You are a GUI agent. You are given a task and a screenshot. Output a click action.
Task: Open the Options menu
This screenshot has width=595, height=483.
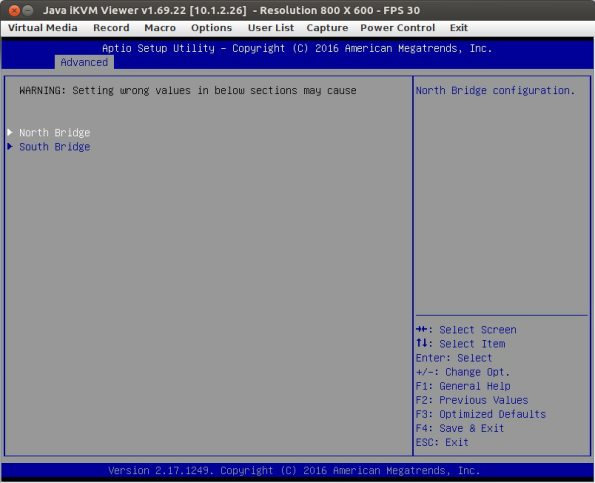coord(211,28)
